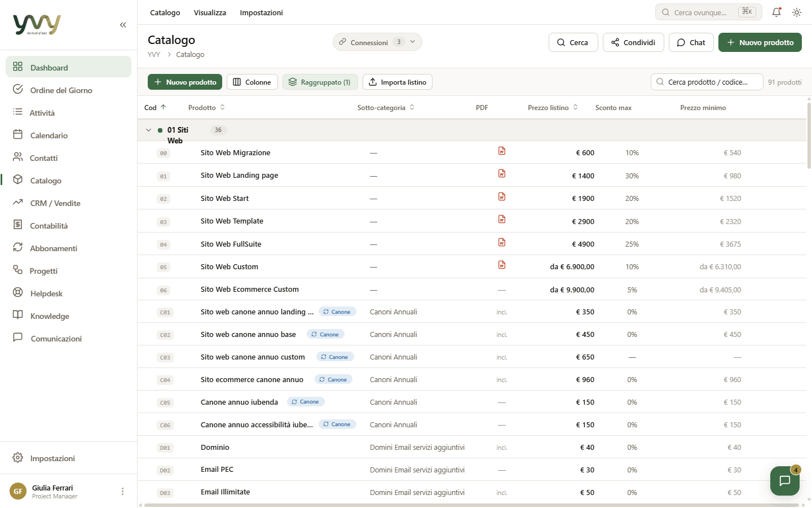Open PDF icon for Sito Web Landing page

[502, 173]
